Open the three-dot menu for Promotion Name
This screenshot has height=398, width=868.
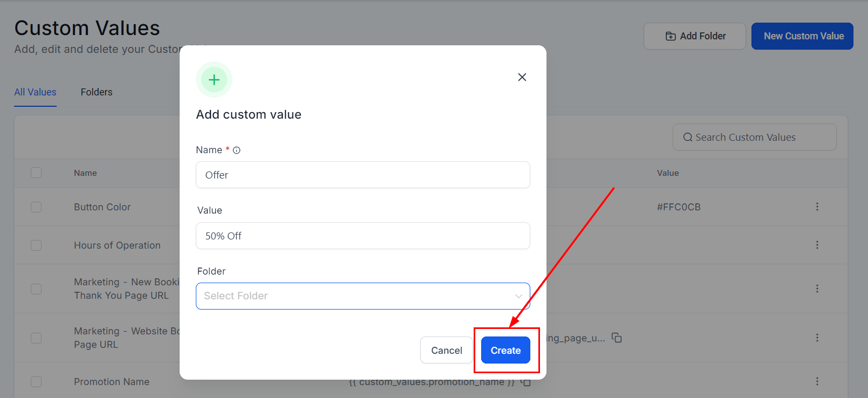tap(817, 381)
